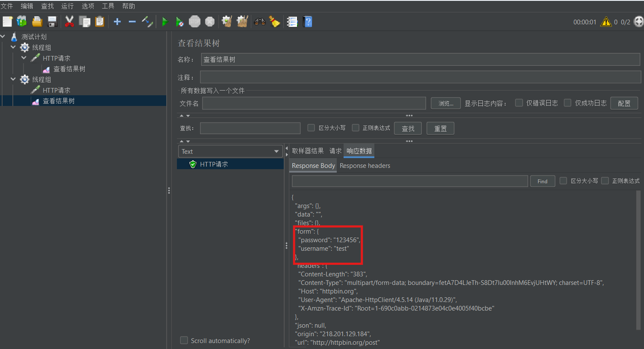Toggle 仅成功日志 checkbox
This screenshot has width=644, height=349.
[568, 103]
